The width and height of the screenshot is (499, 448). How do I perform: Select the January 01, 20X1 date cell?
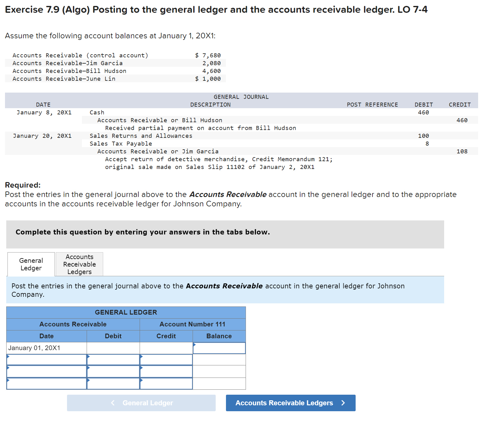click(x=46, y=348)
